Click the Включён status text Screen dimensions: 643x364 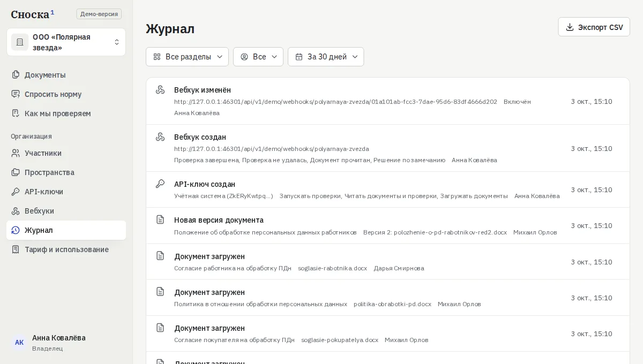pos(517,102)
